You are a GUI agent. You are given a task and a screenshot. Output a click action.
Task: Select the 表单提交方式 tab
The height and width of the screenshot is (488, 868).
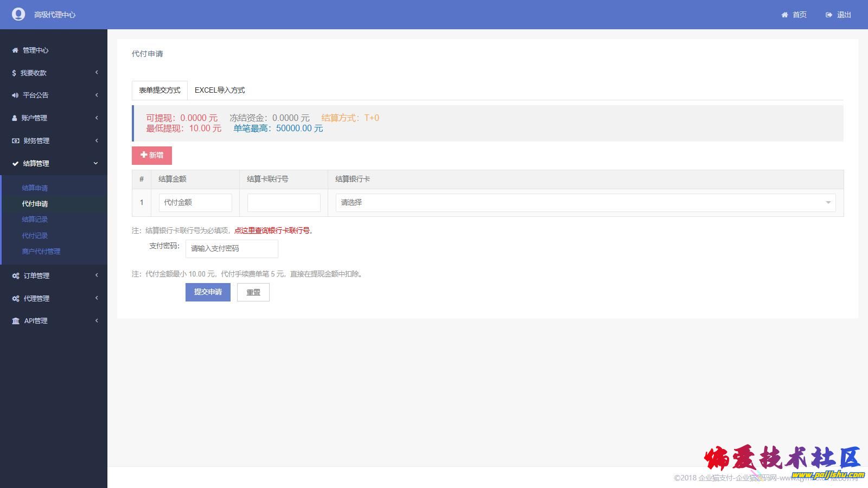(x=159, y=91)
